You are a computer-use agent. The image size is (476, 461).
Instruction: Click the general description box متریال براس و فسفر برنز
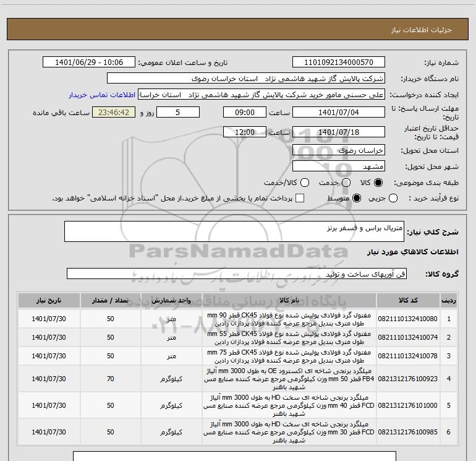234,231
